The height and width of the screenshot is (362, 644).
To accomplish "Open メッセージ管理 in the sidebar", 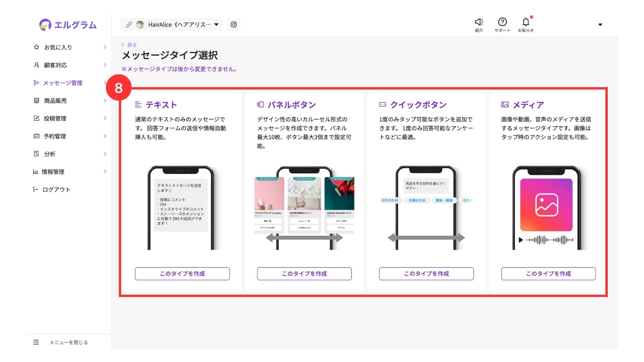I will 62,83.
